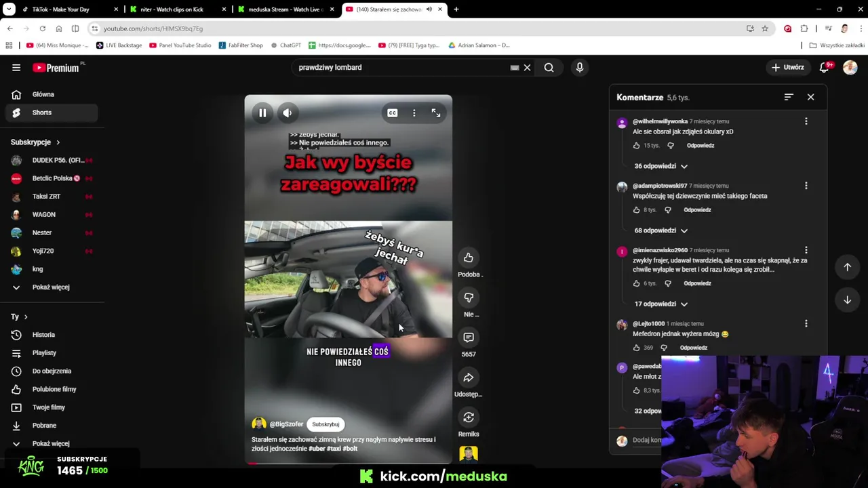The height and width of the screenshot is (488, 868).
Task: Expand 68 odpowiedzi replies
Action: [661, 230]
